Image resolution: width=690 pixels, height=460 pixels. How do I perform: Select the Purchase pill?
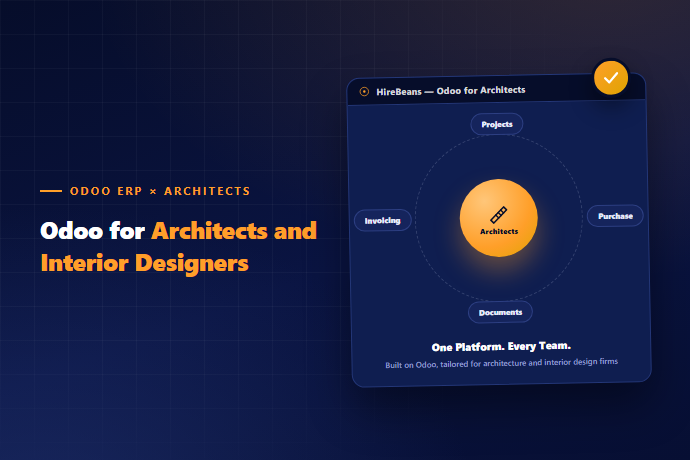(615, 216)
